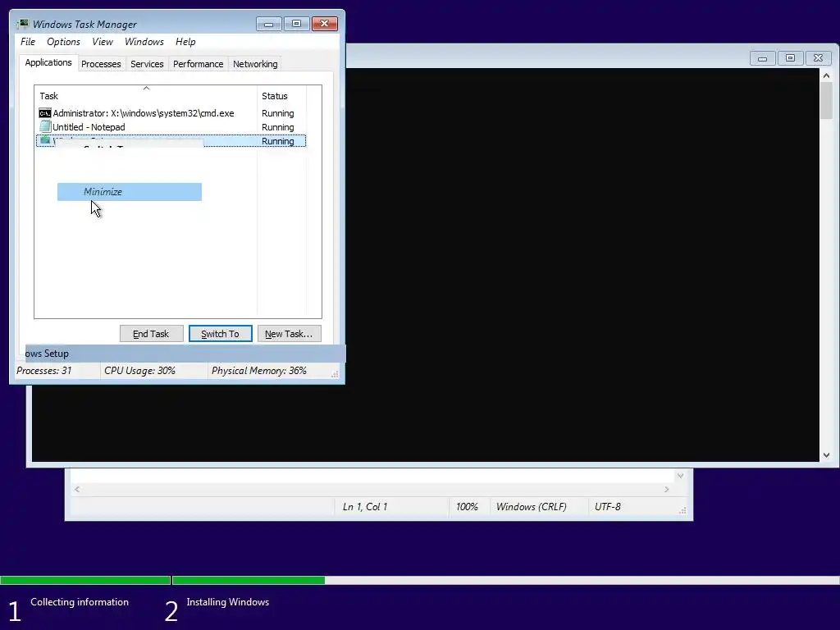Screen dimensions: 840x630
Task: Click Notepad's horizontal scroll left arrow
Action: click(78, 489)
